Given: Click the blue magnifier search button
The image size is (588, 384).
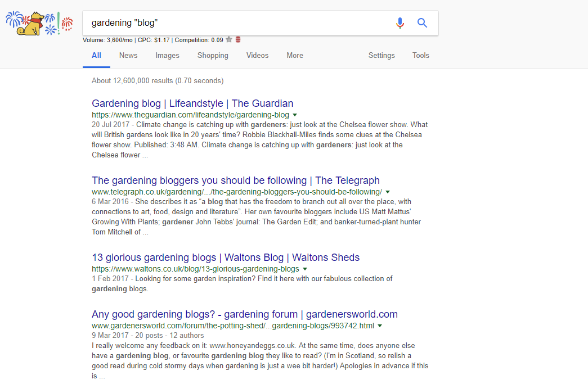Looking at the screenshot, I should pyautogui.click(x=422, y=23).
